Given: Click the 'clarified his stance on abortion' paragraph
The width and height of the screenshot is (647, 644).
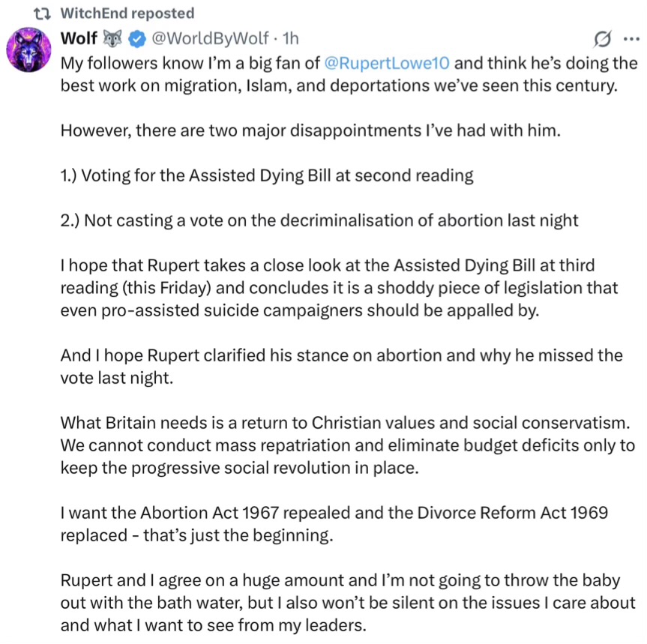Looking at the screenshot, I should click(x=341, y=367).
